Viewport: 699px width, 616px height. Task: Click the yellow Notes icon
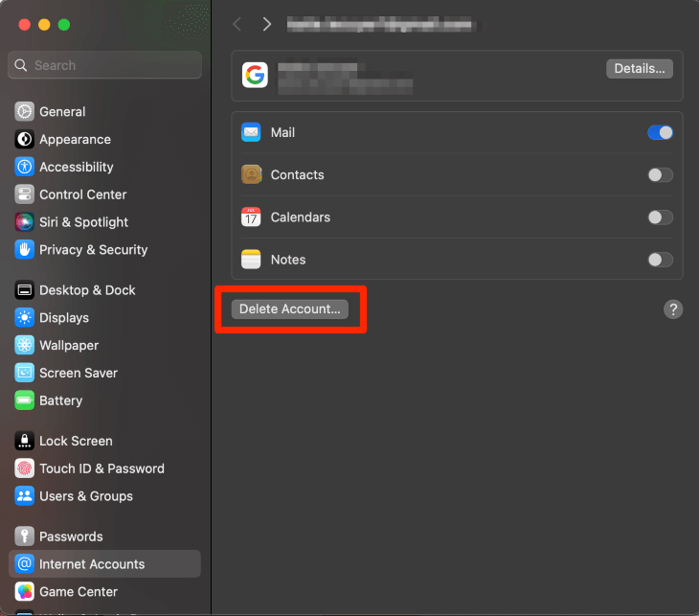coord(251,260)
